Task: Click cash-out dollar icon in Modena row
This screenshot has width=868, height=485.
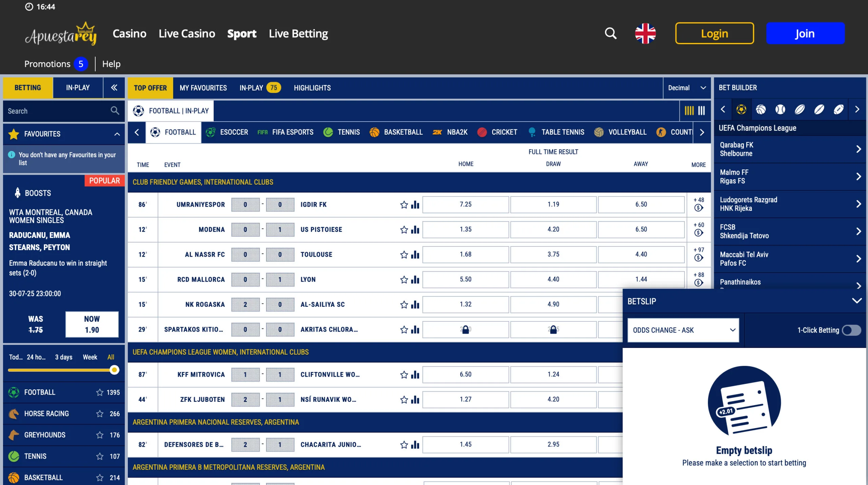Action: (698, 233)
